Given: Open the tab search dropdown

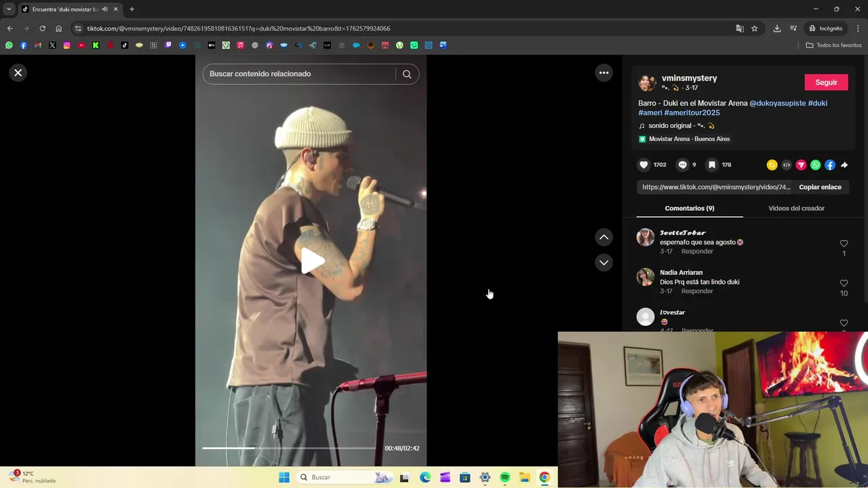Looking at the screenshot, I should [x=9, y=9].
